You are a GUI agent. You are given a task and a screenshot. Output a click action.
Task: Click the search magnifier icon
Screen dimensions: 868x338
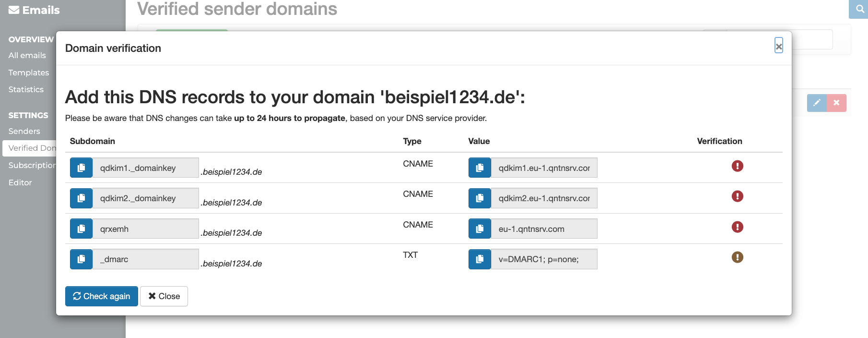860,9
